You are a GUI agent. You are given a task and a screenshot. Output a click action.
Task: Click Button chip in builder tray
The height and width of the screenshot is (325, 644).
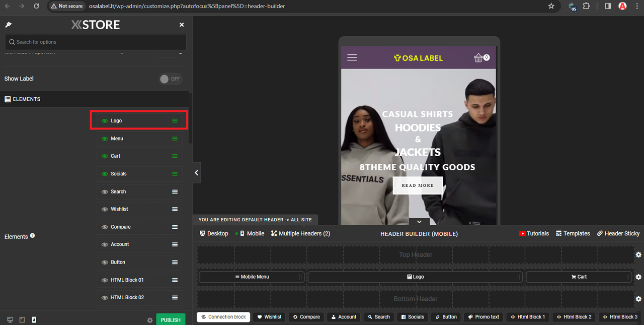coord(446,317)
